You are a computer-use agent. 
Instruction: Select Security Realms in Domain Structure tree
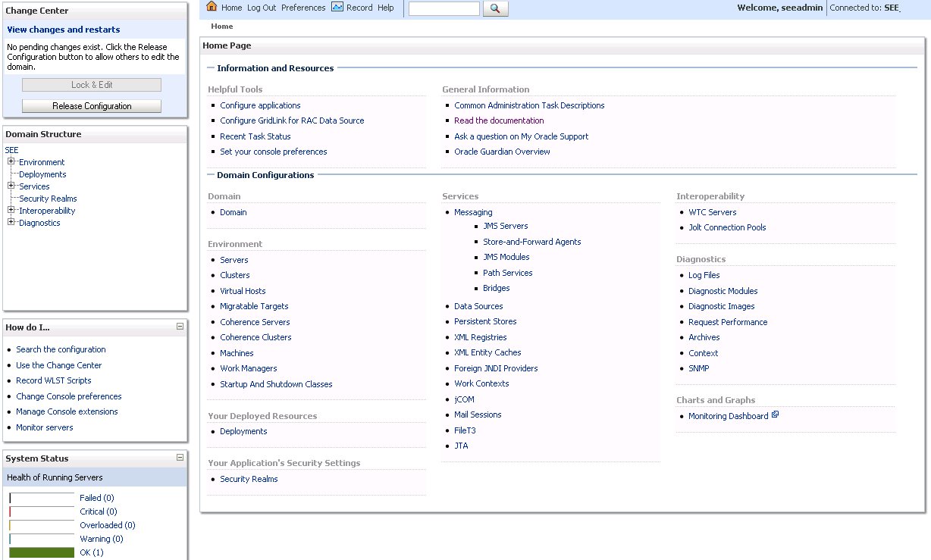click(48, 199)
